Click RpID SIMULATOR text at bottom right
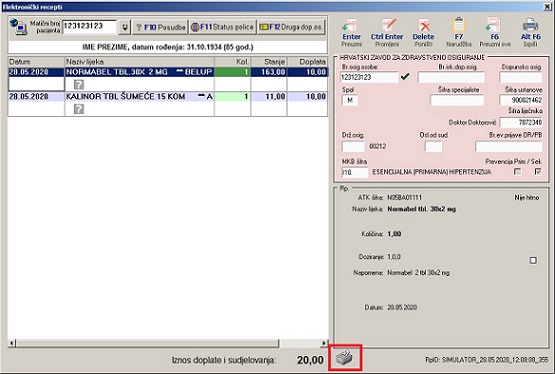Screen dimensions: 555x374 487,360
